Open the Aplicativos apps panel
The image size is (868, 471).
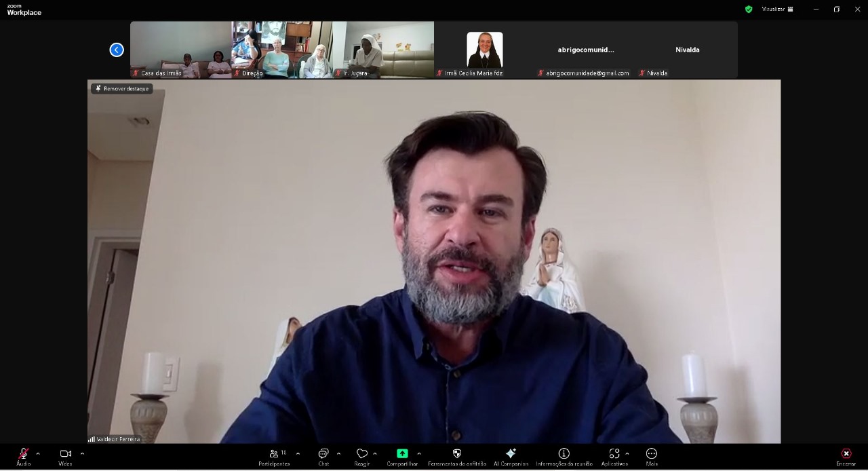(614, 455)
